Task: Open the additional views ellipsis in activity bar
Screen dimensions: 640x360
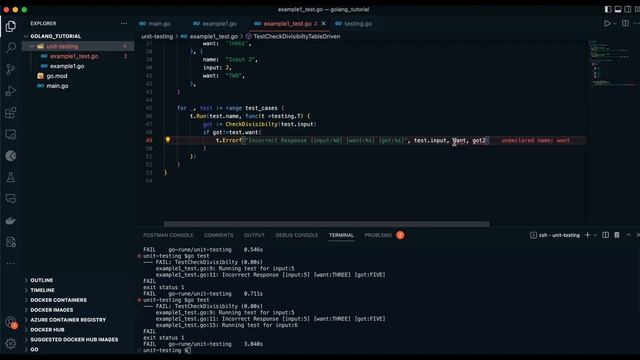Action: click(x=11, y=263)
